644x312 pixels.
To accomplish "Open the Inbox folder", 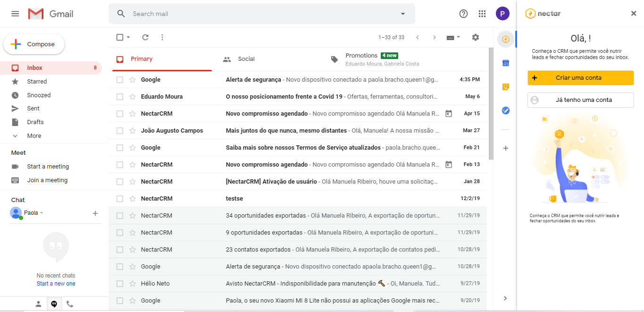I will [x=52, y=68].
